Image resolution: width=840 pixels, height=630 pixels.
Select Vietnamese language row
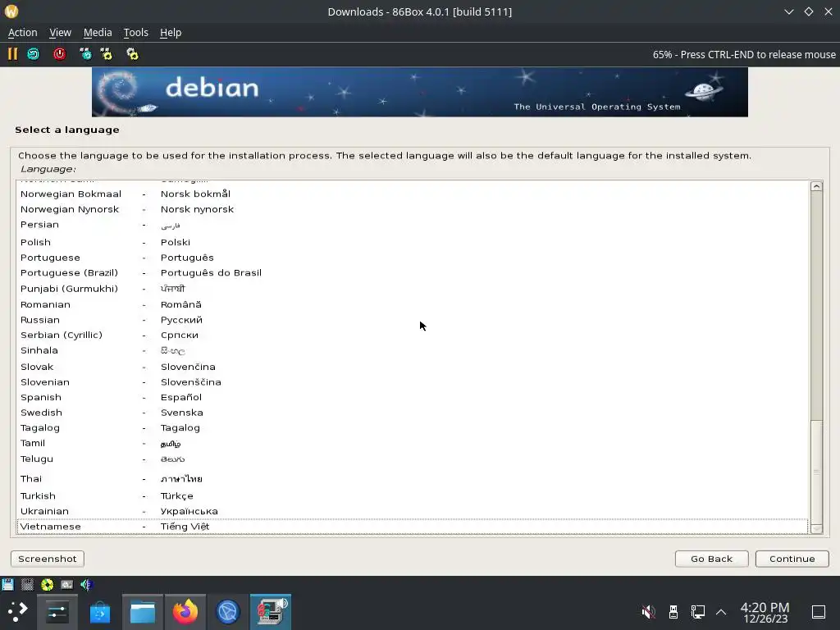coord(412,527)
